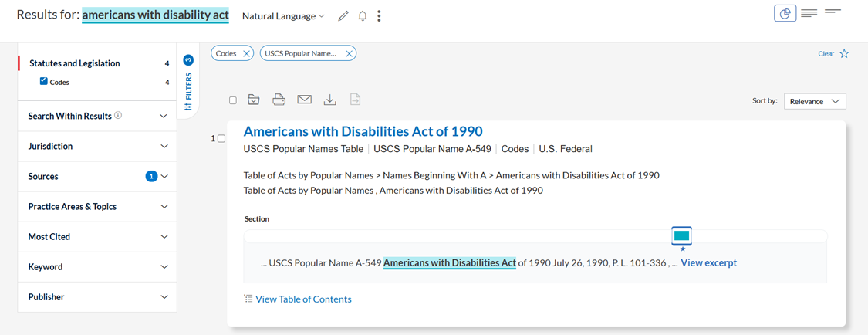Check the box for result 1
The image size is (868, 335).
pos(221,138)
